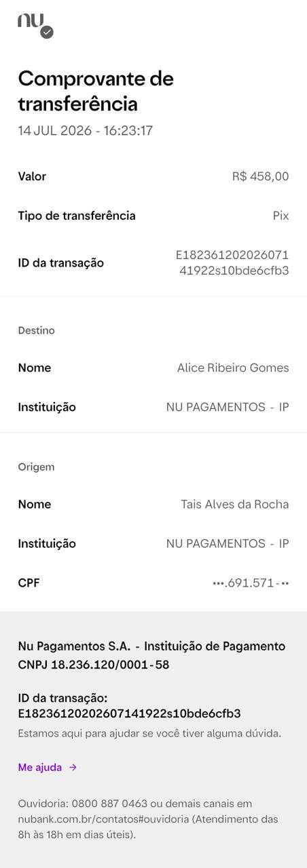
Task: Click the Destino section heading
Action: 36,331
